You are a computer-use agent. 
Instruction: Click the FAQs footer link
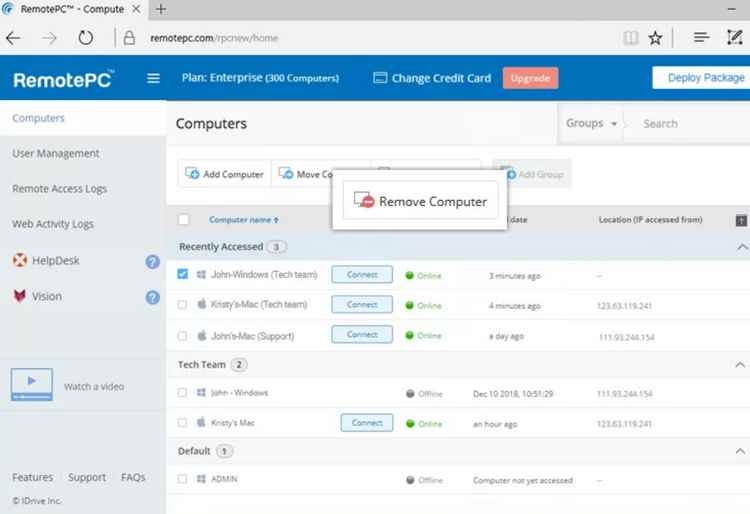click(x=133, y=477)
